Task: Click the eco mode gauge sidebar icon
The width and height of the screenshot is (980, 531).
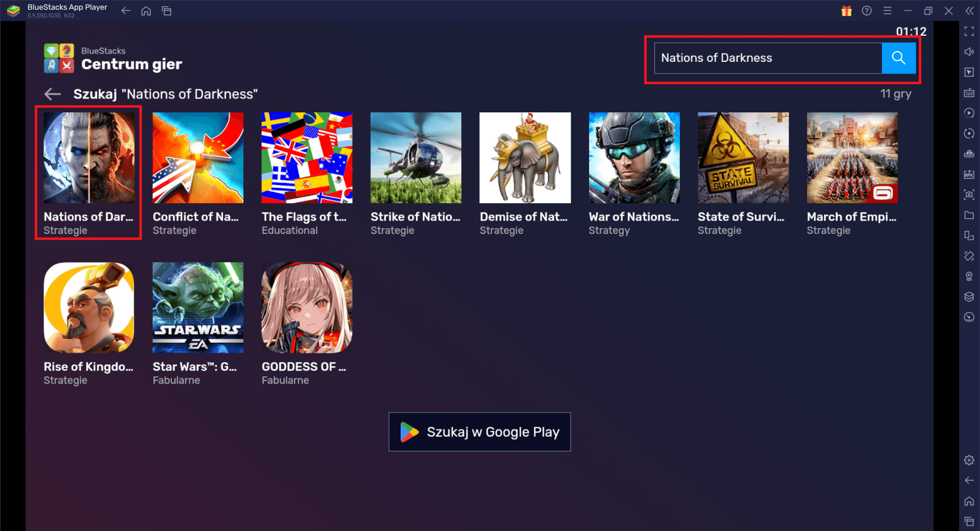Action: [969, 317]
